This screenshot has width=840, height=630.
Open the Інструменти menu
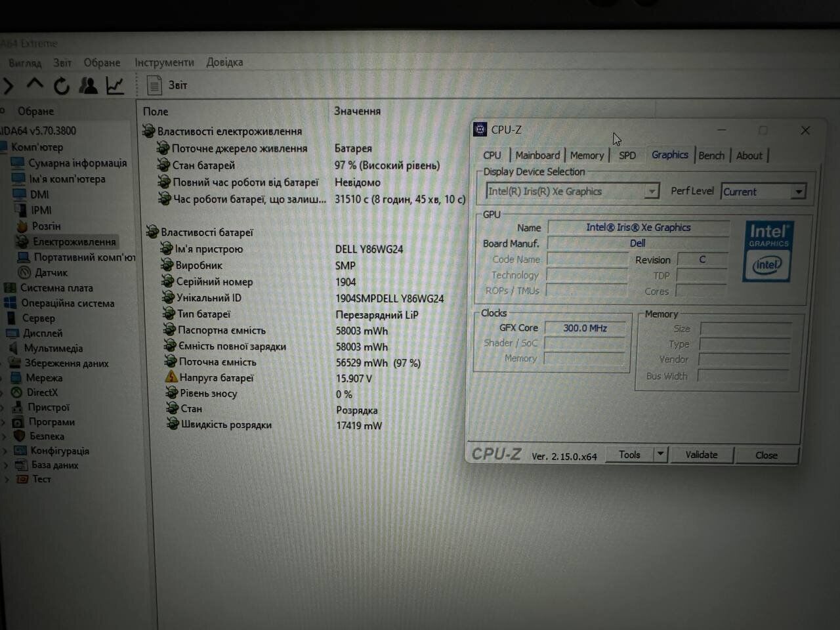164,62
